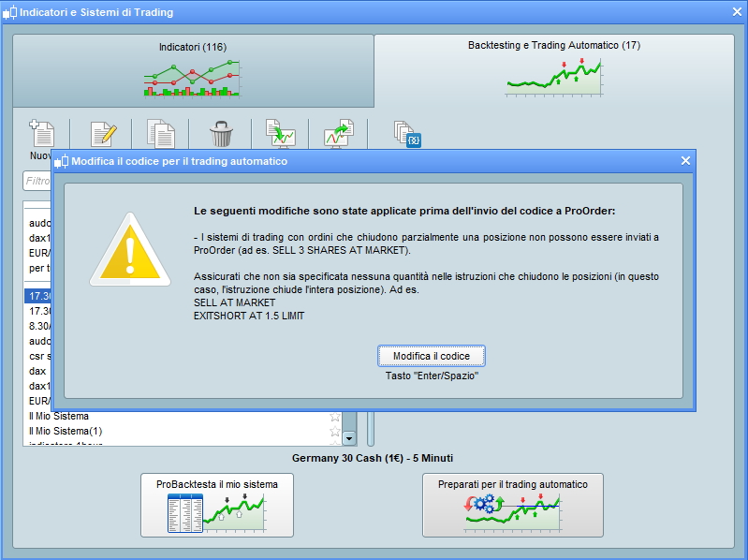Click the Modifica il codice button
Screen dimensions: 748x560
point(432,356)
